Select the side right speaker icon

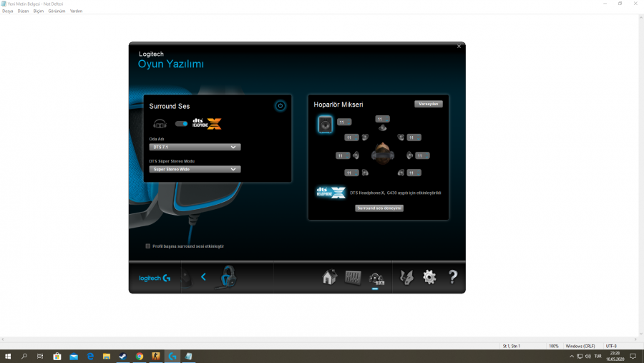click(409, 155)
